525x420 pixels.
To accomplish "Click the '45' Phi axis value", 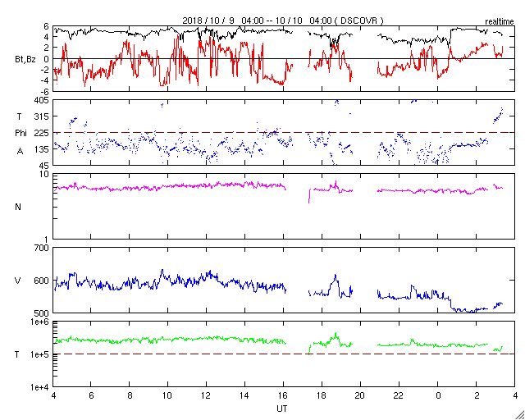I will coord(44,166).
